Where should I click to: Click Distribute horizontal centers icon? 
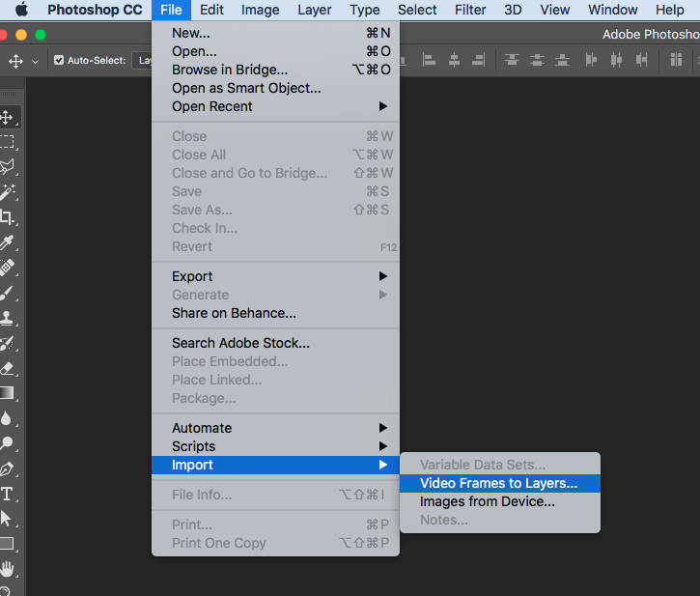(x=617, y=60)
